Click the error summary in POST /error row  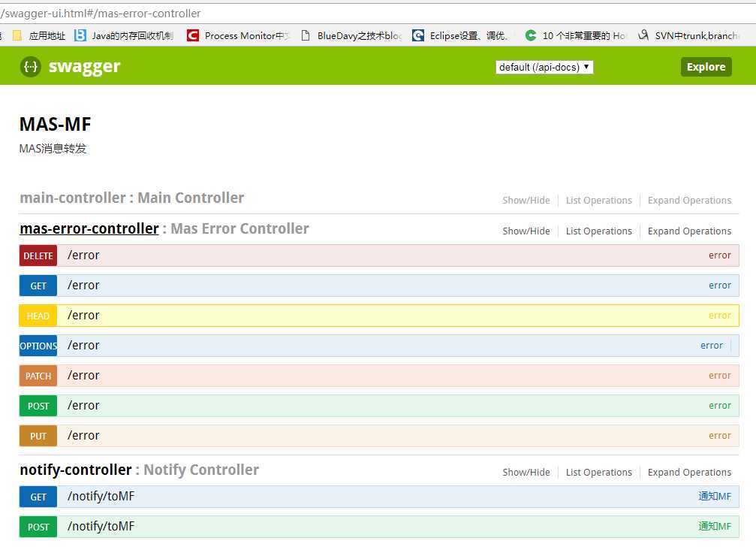720,405
